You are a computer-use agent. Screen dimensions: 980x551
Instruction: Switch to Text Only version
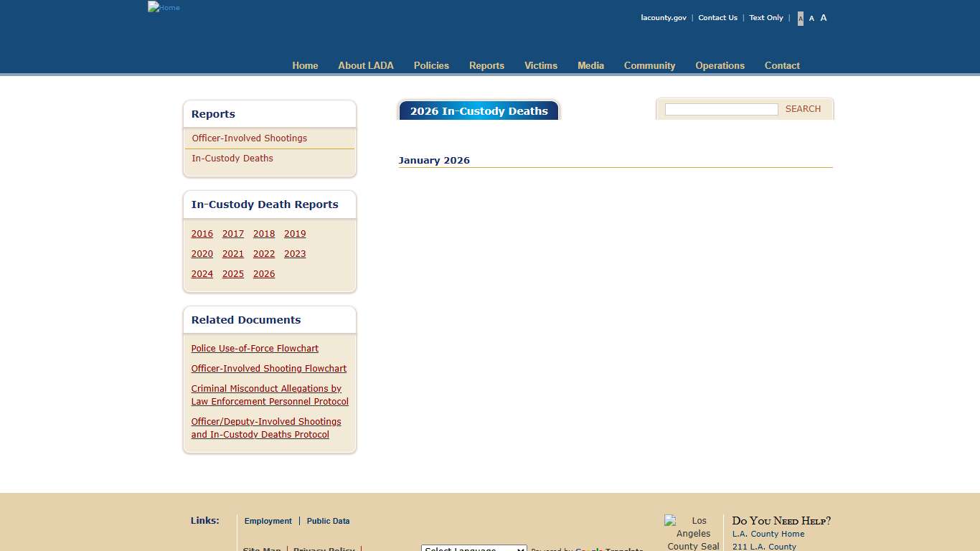(765, 18)
